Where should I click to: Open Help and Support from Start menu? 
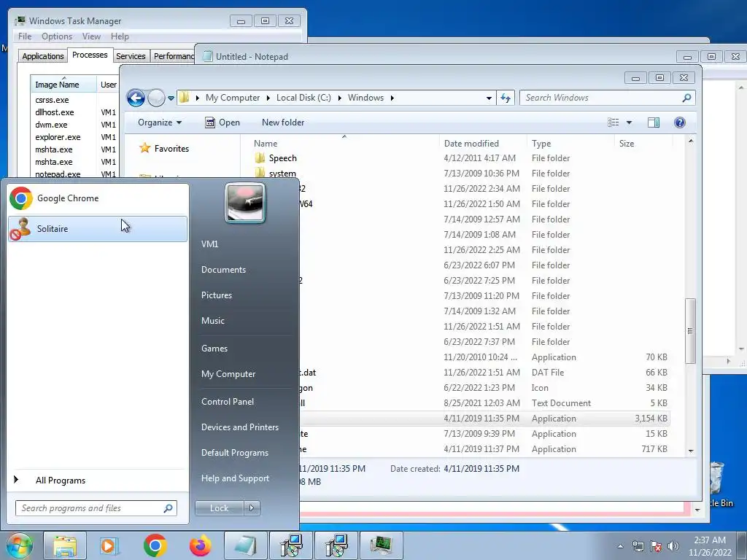click(x=235, y=478)
